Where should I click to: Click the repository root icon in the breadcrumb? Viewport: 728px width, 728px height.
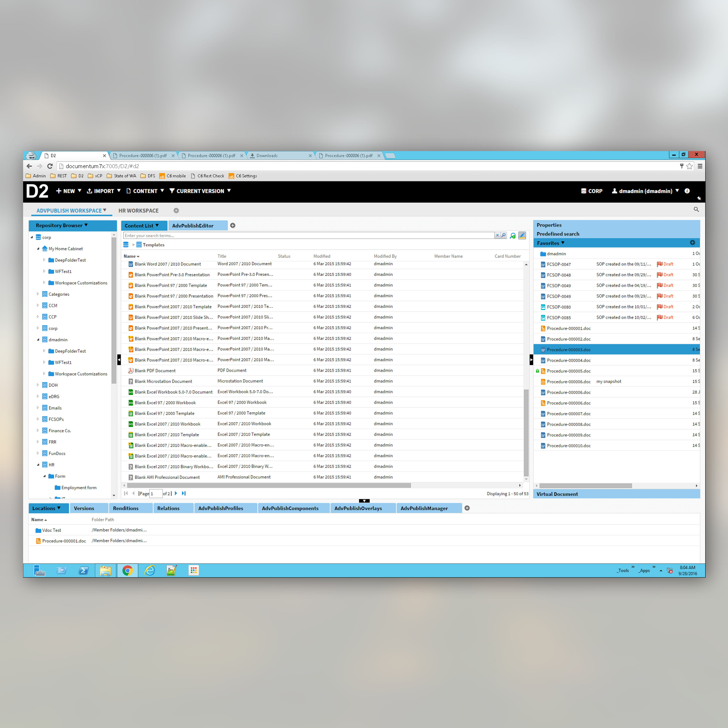click(x=126, y=245)
